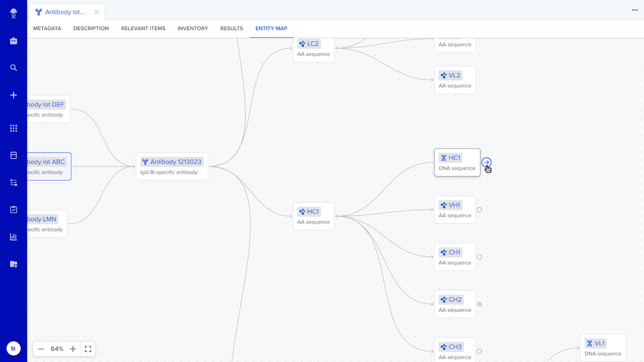Expand the HC1 DNA sequence node arrow

[x=486, y=162]
